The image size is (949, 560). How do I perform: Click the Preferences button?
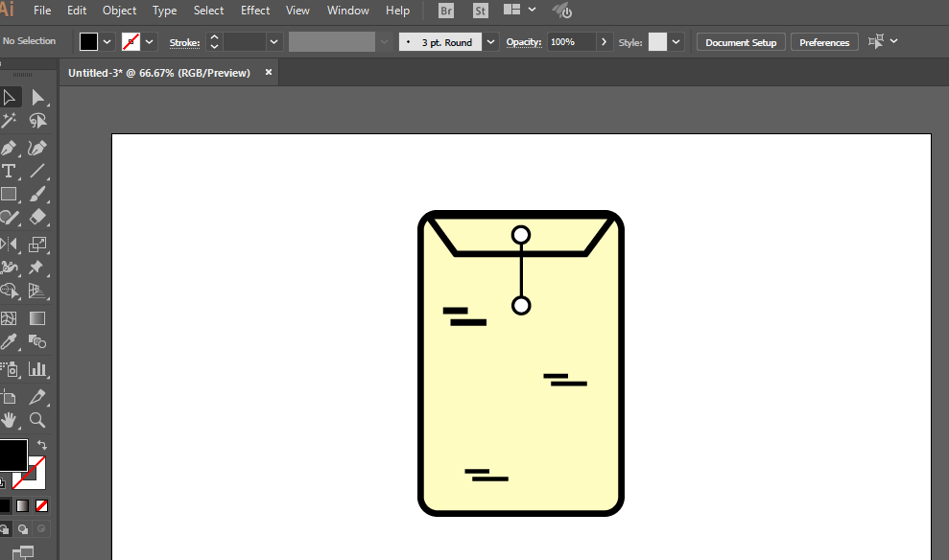824,42
